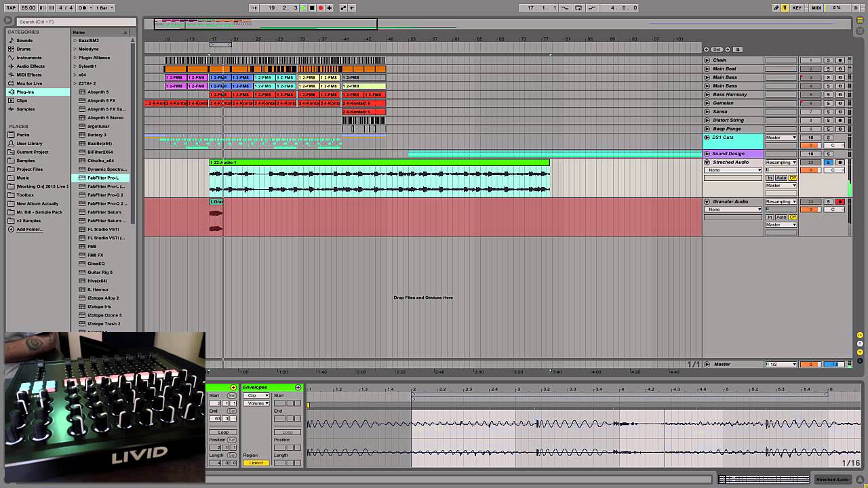Click DS1 Cuts orange volume field
The height and width of the screenshot is (488, 868).
coord(810,145)
